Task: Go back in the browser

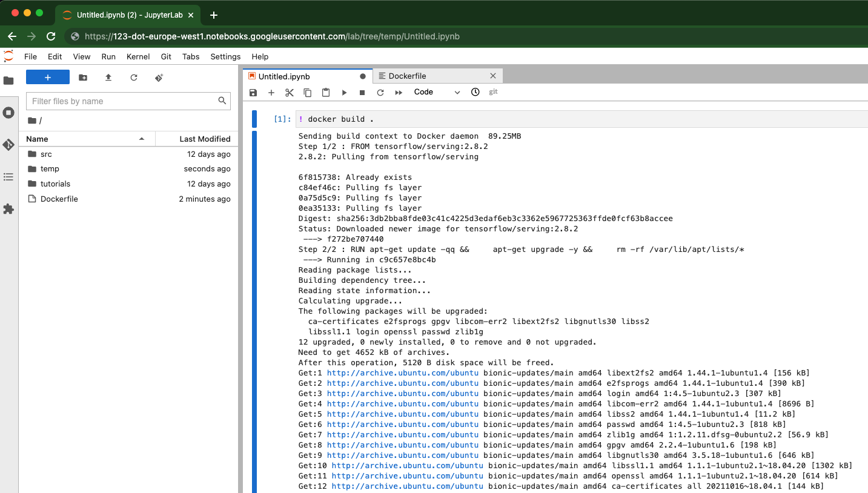Action: 12,36
